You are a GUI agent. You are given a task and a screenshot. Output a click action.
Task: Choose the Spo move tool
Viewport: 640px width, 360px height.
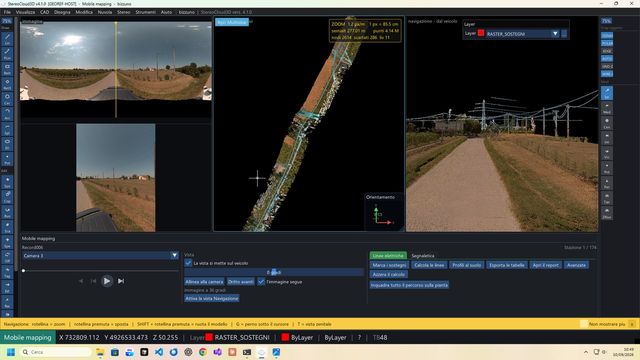tap(7, 182)
